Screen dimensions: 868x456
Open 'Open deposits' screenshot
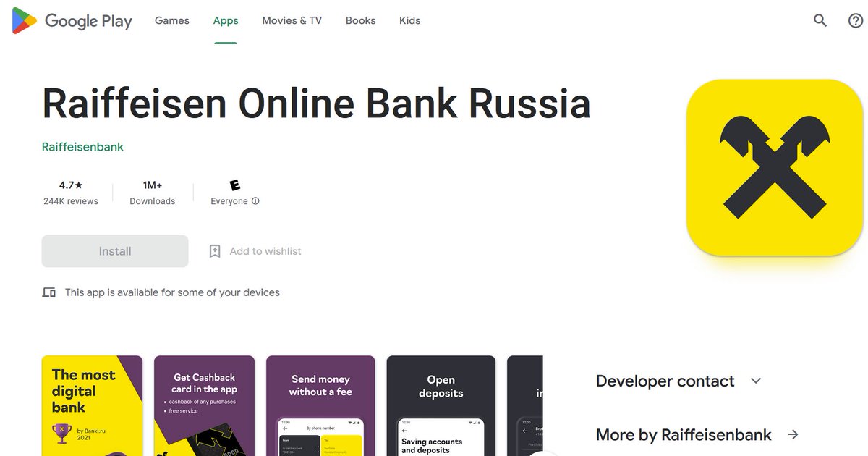pyautogui.click(x=441, y=405)
